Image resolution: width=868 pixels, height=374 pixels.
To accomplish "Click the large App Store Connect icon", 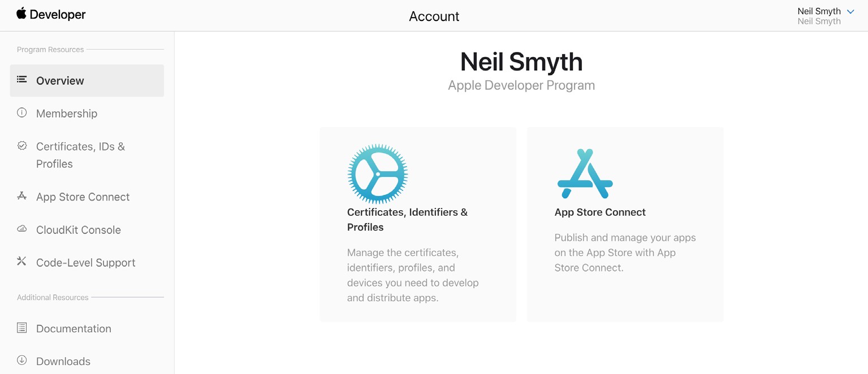I will point(585,174).
